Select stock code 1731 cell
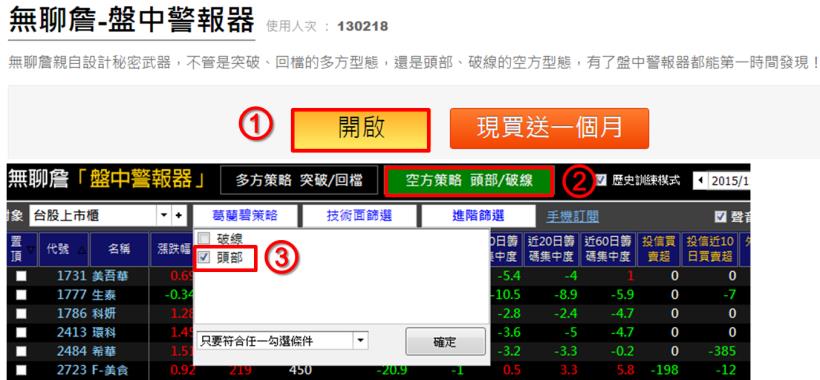This screenshot has width=820, height=380. coord(71,276)
